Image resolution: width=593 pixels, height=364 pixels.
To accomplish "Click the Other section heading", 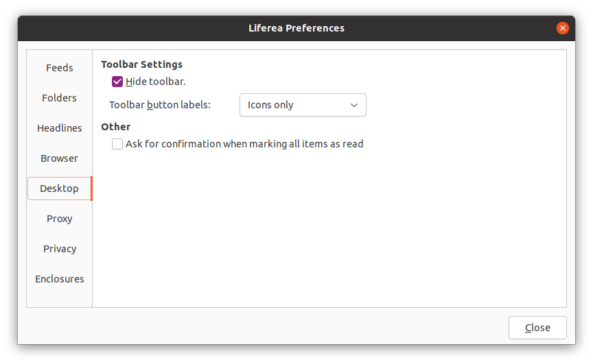I will pos(115,127).
